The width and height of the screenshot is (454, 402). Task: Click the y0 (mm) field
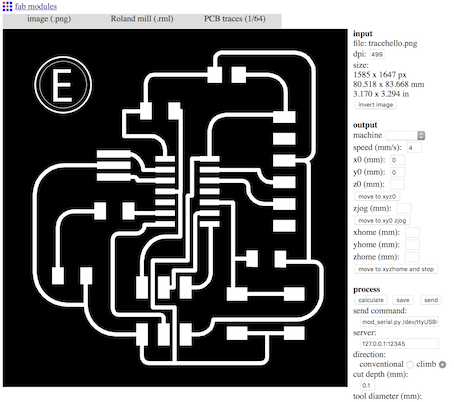click(x=397, y=172)
